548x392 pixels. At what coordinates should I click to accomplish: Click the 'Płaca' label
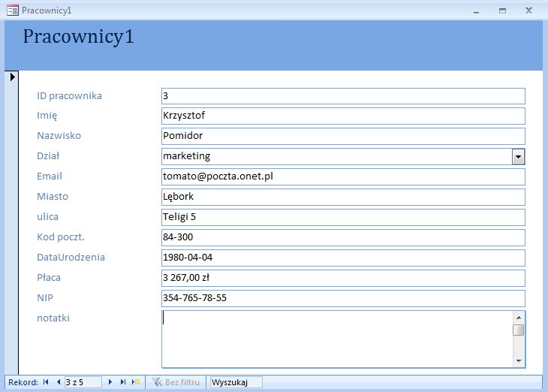49,278
